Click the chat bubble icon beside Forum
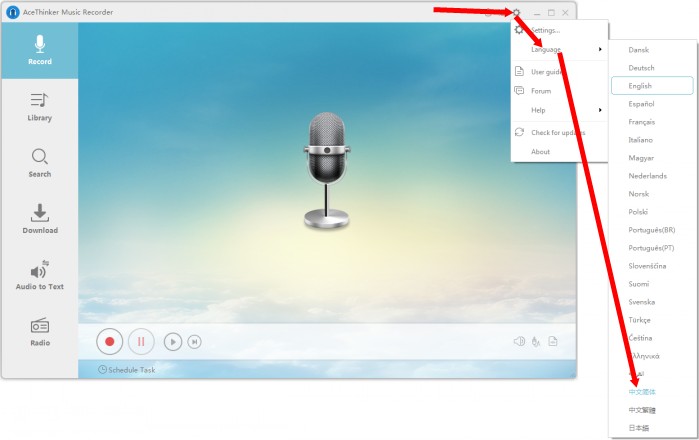Viewport: 699px width, 440px height. click(519, 91)
